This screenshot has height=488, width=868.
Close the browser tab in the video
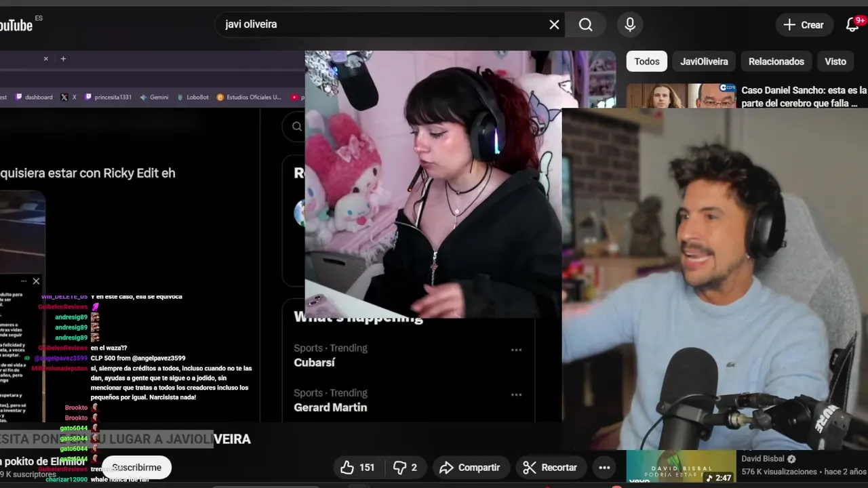click(46, 59)
